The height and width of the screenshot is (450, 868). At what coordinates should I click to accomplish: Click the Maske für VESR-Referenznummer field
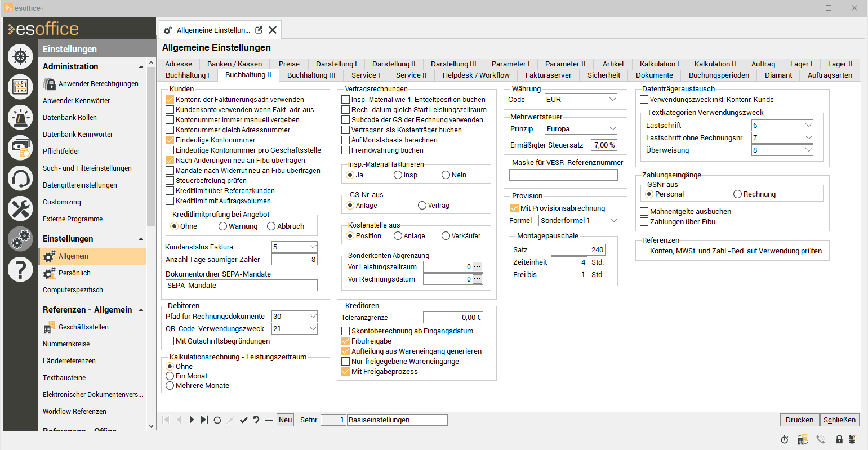563,175
